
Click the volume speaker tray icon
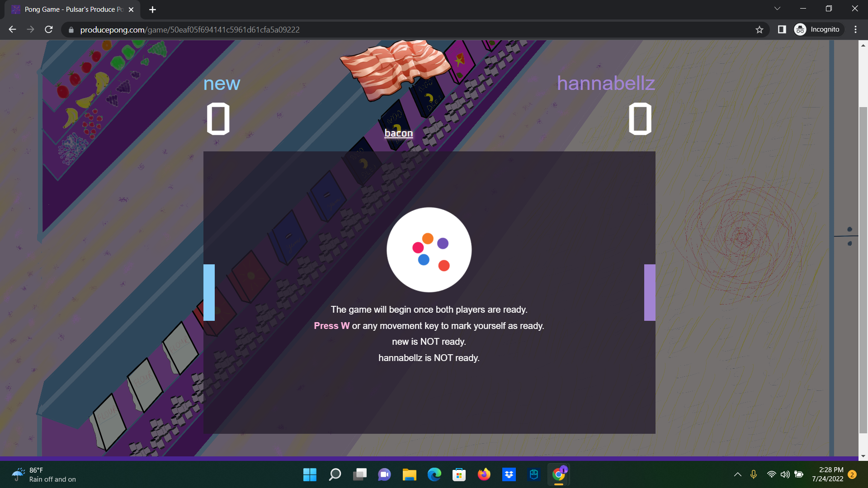(x=785, y=474)
